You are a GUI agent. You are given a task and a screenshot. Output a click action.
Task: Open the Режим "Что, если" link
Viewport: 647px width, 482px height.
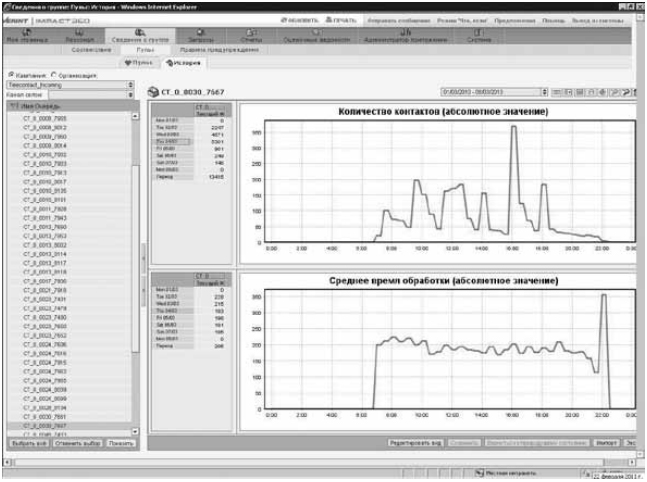(462, 21)
